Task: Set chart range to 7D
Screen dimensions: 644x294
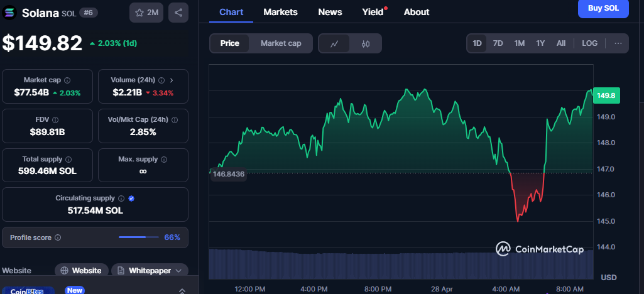Action: tap(498, 43)
